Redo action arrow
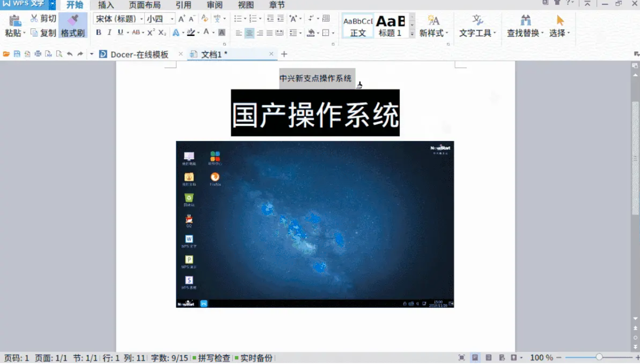Image resolution: width=640 pixels, height=364 pixels. [x=80, y=54]
